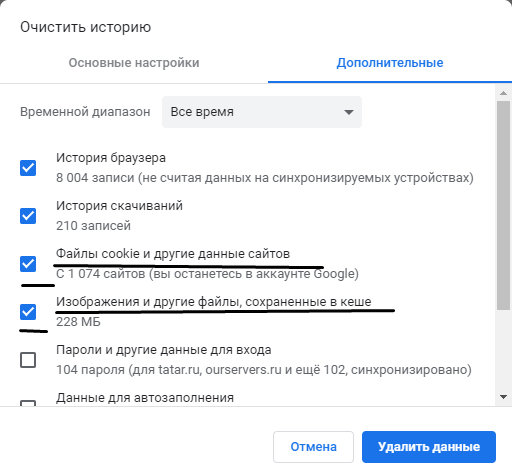Toggle Файлы cookie и другие данные сайтов checkbox
512x465 pixels.
point(28,264)
